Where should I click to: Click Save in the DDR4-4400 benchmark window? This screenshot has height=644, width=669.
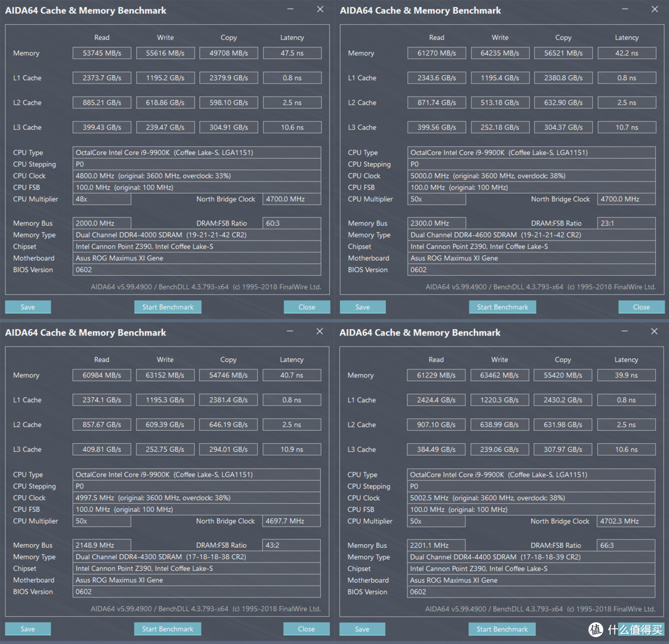point(362,629)
